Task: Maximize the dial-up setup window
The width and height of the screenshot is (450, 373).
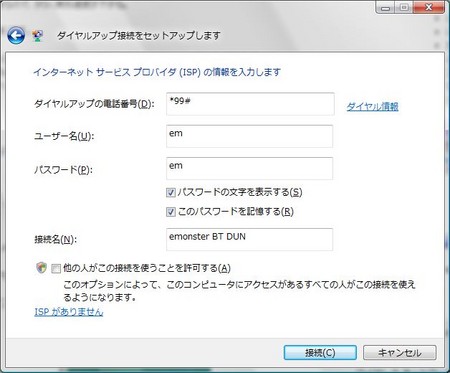Action: 404,7
